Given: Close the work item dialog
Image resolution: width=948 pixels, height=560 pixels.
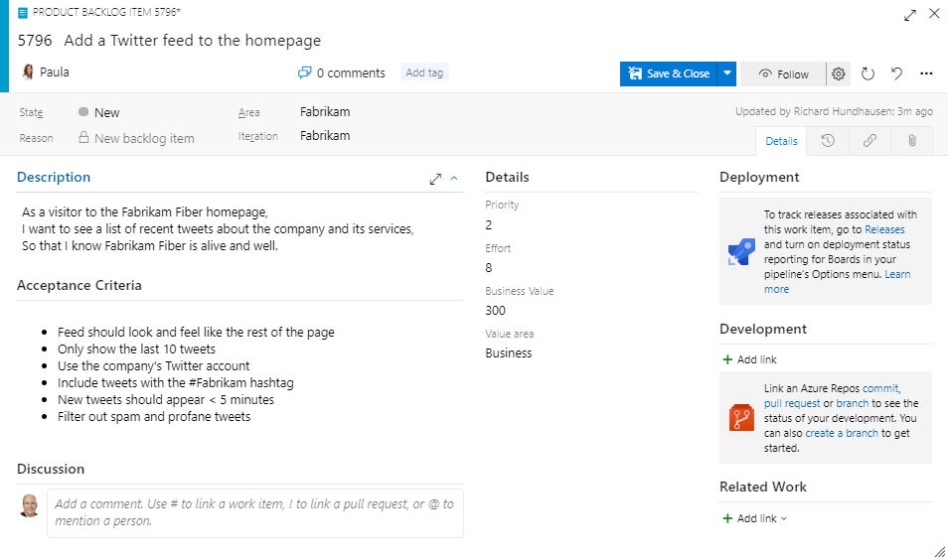Looking at the screenshot, I should click(x=934, y=14).
